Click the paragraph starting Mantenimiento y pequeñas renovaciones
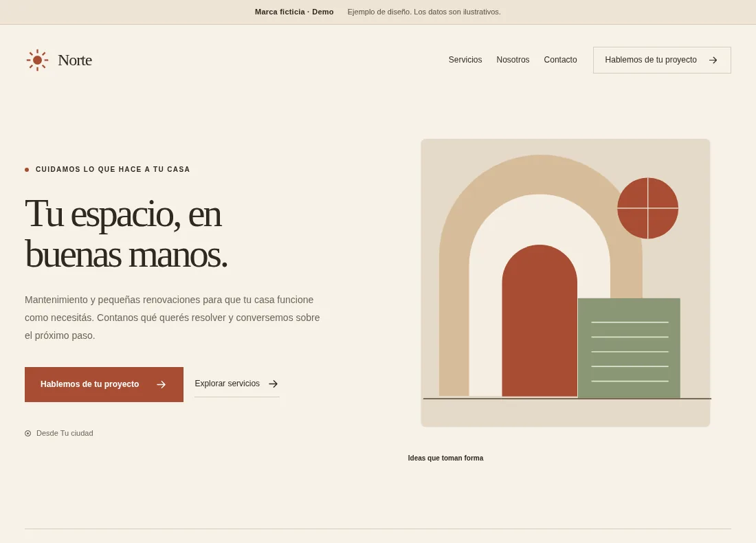 pyautogui.click(x=172, y=318)
